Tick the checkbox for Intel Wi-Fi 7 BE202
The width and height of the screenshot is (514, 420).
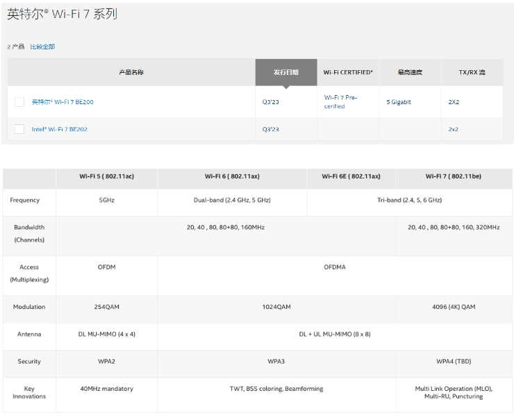coord(19,129)
